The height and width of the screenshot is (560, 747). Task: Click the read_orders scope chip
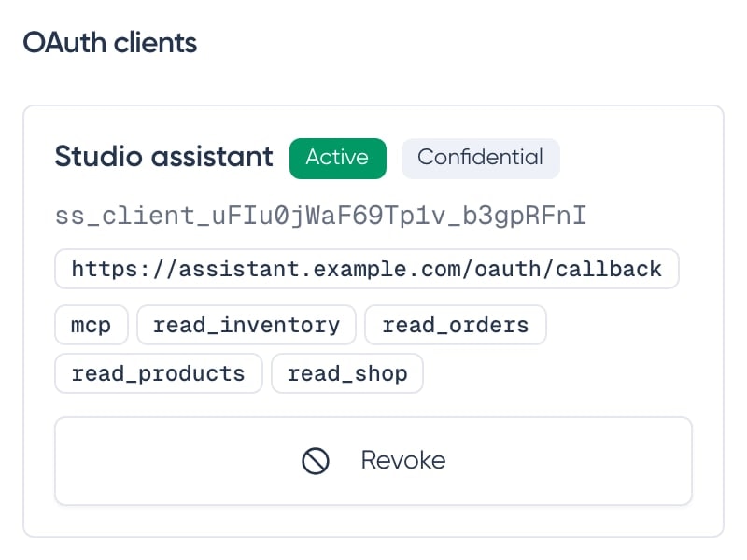pyautogui.click(x=456, y=325)
